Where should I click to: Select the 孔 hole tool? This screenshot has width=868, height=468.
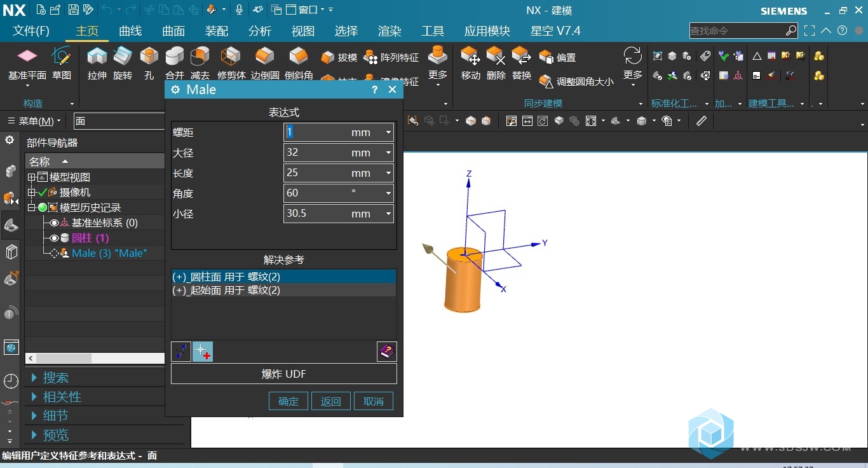click(x=149, y=64)
